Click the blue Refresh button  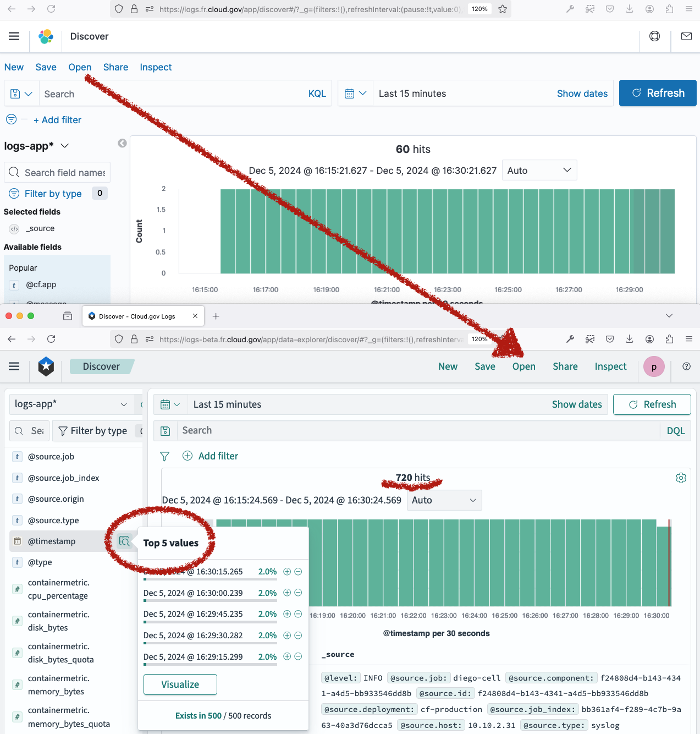click(658, 93)
